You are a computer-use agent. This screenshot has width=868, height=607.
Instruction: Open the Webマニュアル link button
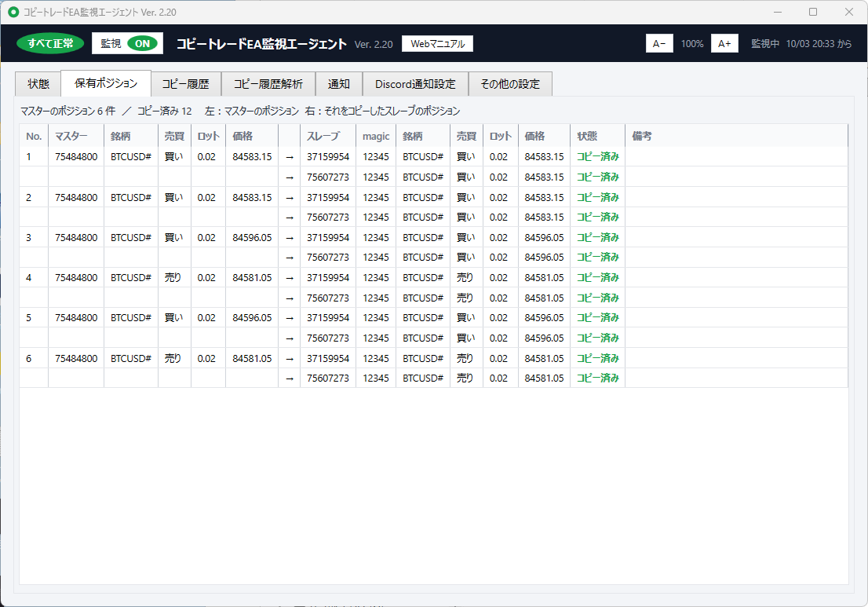pyautogui.click(x=437, y=44)
